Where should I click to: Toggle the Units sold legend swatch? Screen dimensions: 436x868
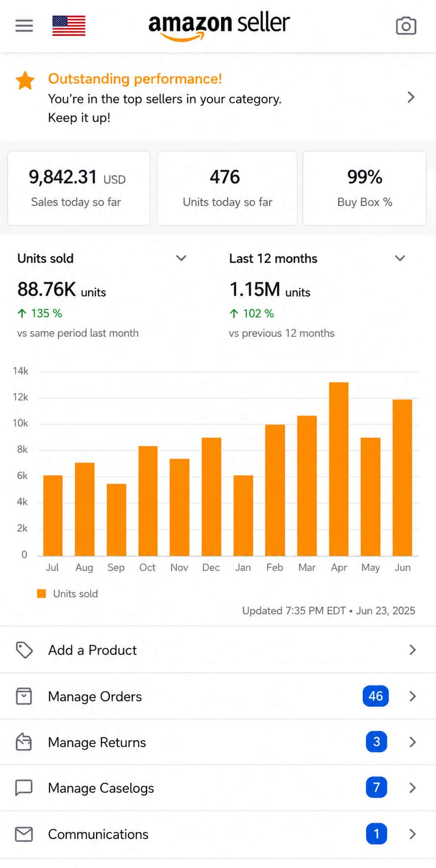(42, 594)
